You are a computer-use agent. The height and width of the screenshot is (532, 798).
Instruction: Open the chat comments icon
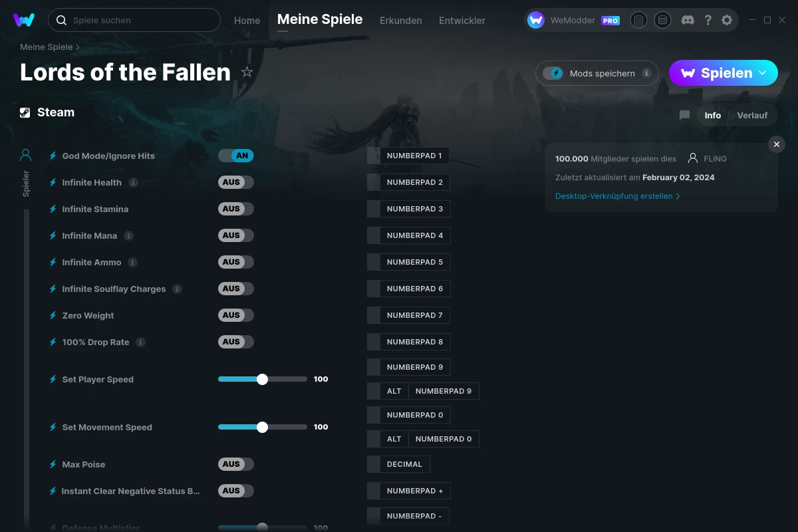coord(684,115)
